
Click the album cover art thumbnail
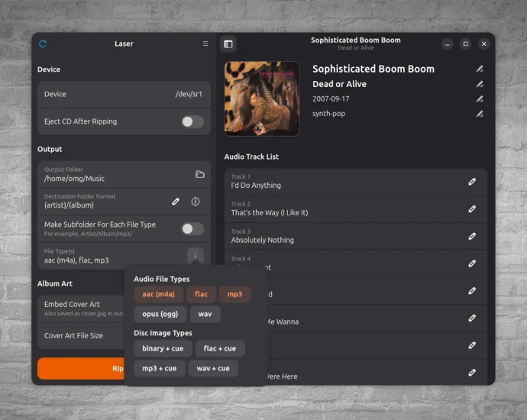click(x=262, y=99)
